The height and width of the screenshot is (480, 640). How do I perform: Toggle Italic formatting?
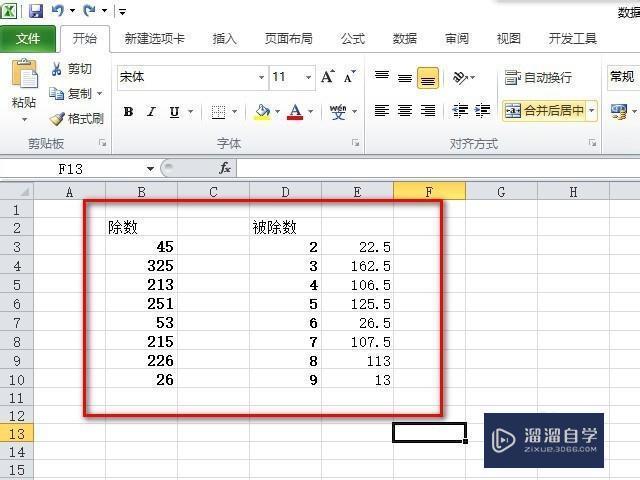pyautogui.click(x=151, y=111)
